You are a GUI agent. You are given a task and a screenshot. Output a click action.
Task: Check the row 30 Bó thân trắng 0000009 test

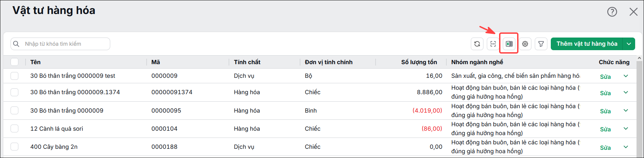[x=14, y=76]
